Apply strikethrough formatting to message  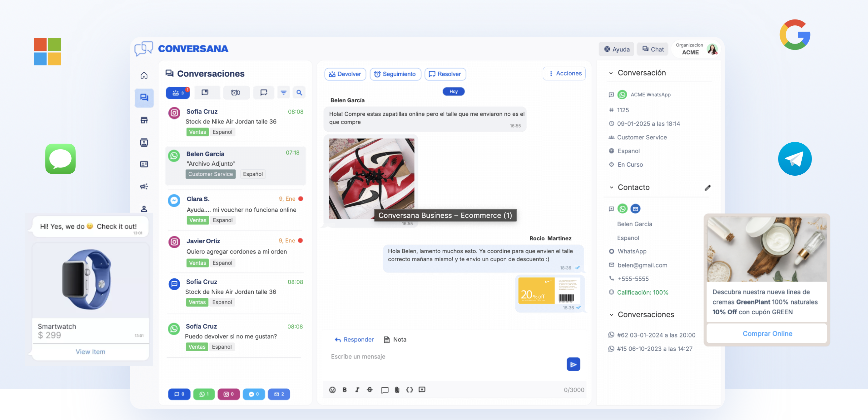pyautogui.click(x=370, y=390)
